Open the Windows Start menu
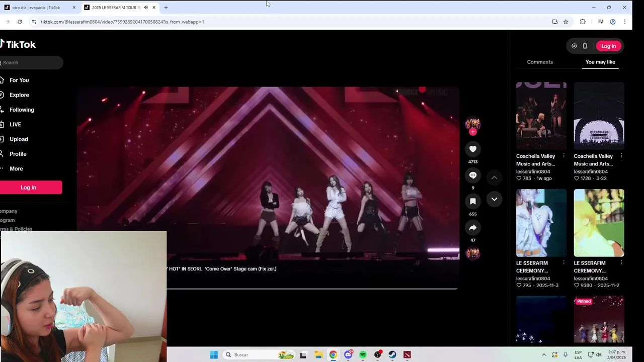 pos(214,354)
